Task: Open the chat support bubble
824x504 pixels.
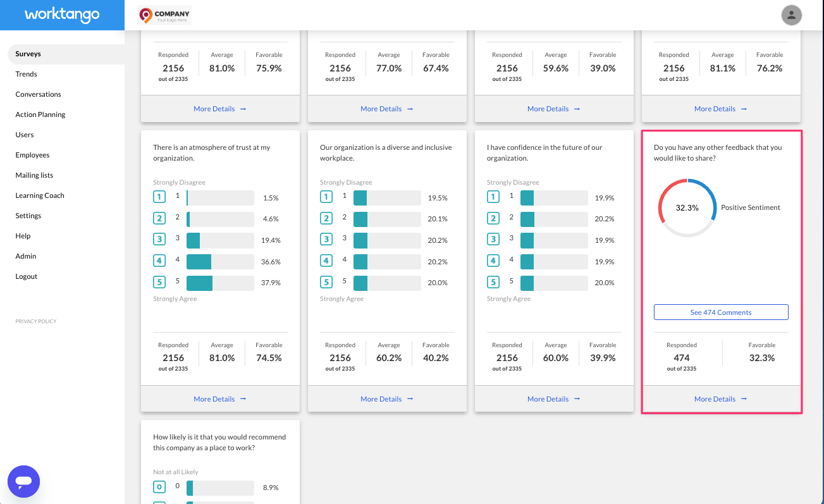Action: coord(23,481)
